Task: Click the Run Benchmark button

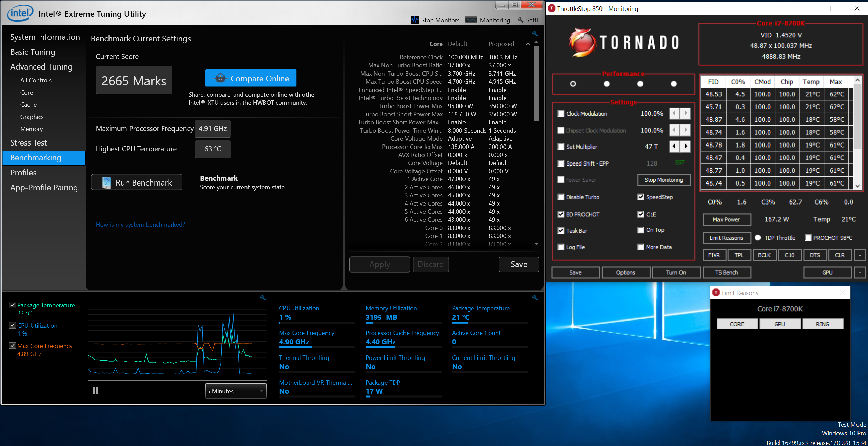Action: coord(137,182)
